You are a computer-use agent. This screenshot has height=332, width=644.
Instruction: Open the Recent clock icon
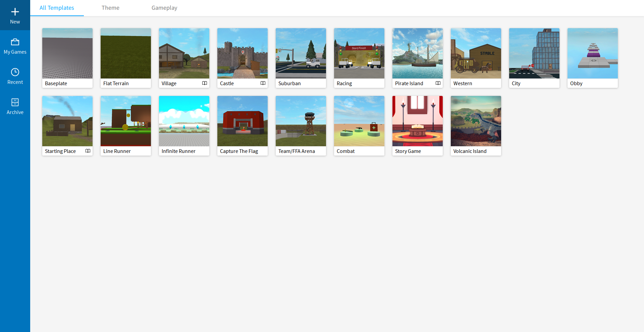click(15, 72)
